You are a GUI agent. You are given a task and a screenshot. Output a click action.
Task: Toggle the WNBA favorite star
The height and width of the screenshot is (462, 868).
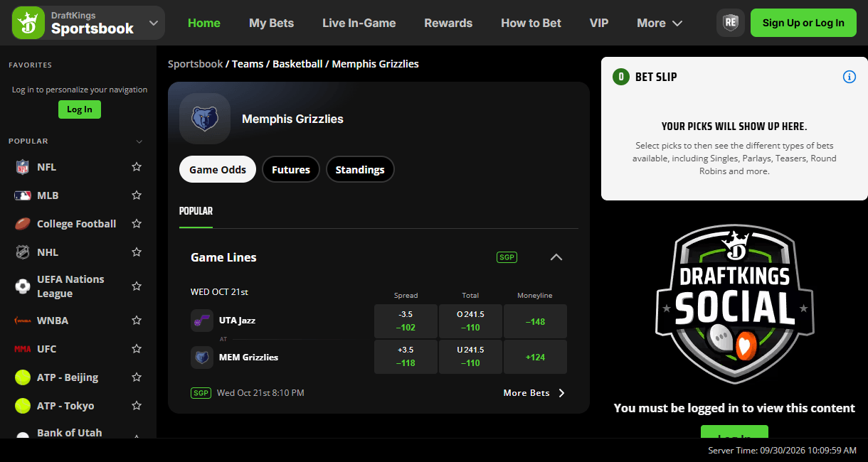pyautogui.click(x=137, y=321)
